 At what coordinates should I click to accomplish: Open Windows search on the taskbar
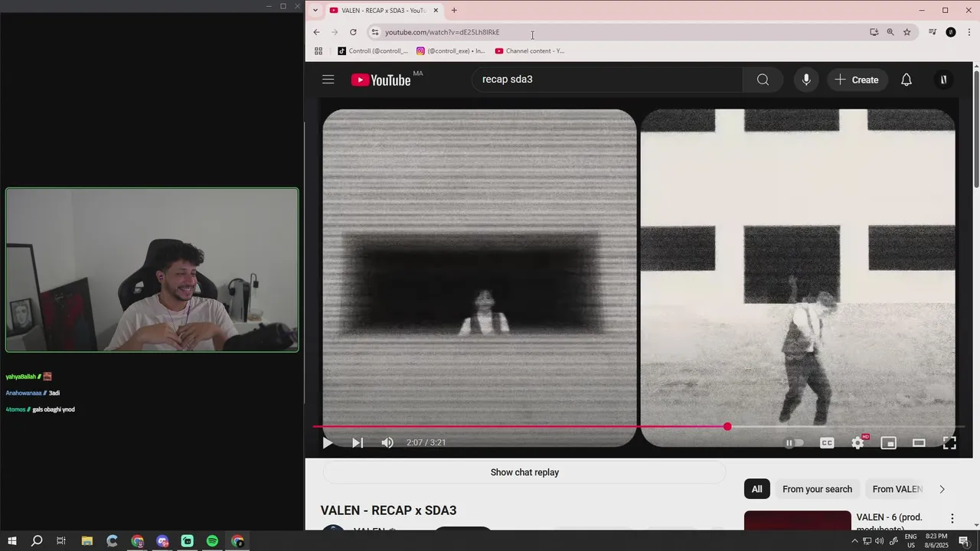point(36,541)
